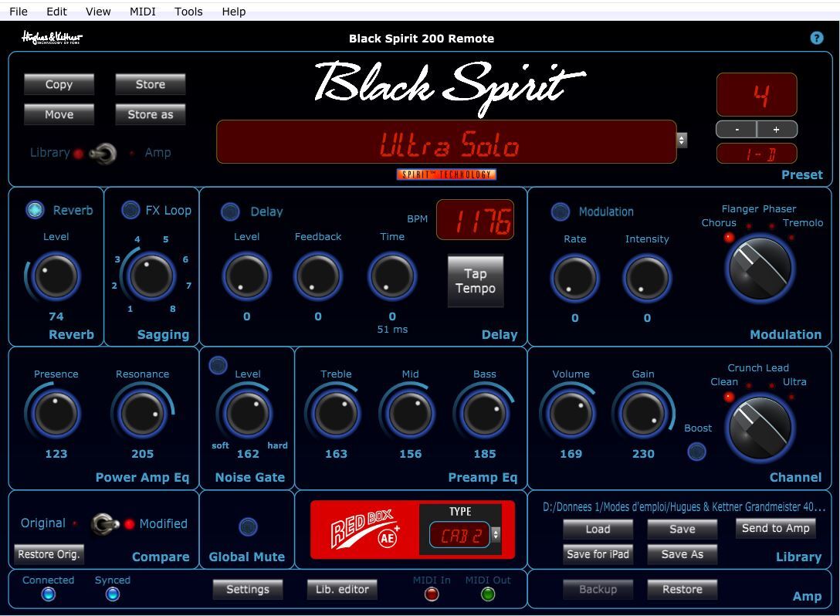The image size is (840, 616).
Task: Click the BPM display field
Action: 475,220
